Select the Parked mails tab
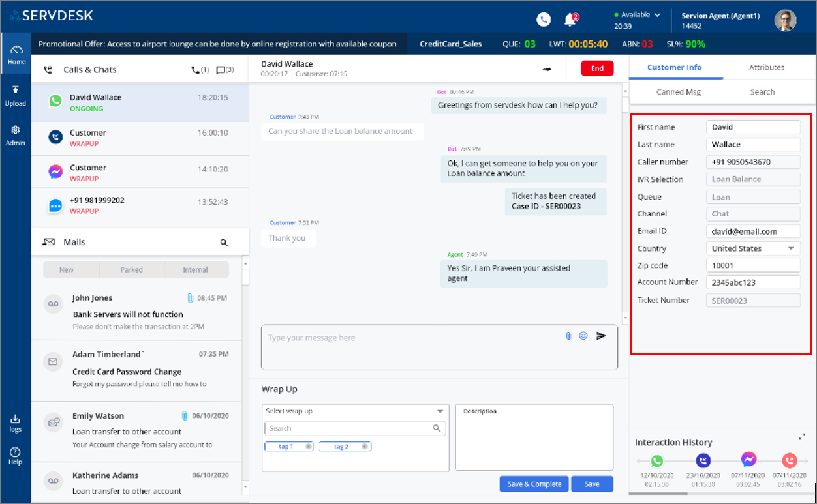817x504 pixels. 131,270
